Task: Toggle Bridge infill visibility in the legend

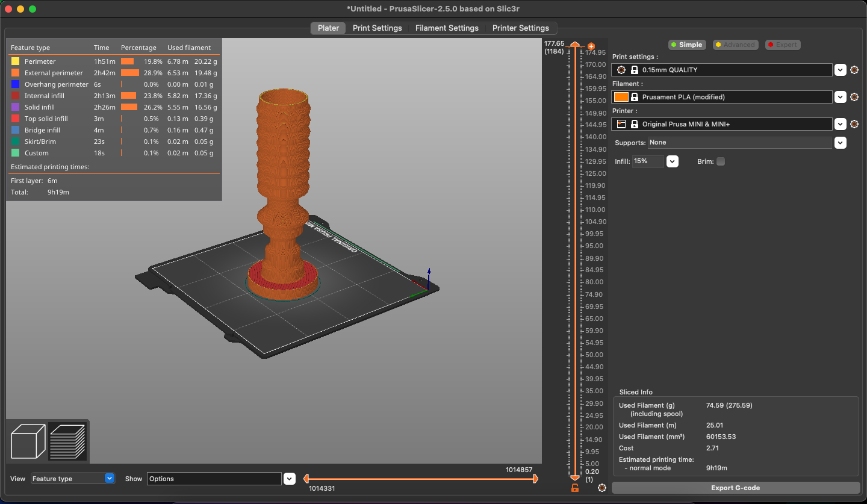Action: point(114,130)
